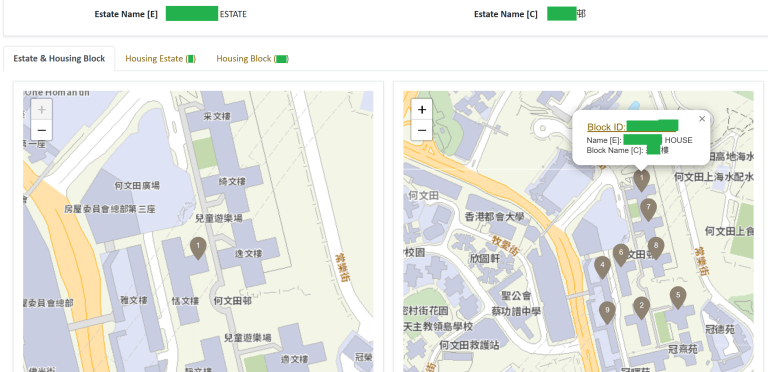Close the Block ID popup
768x372 pixels.
[702, 118]
